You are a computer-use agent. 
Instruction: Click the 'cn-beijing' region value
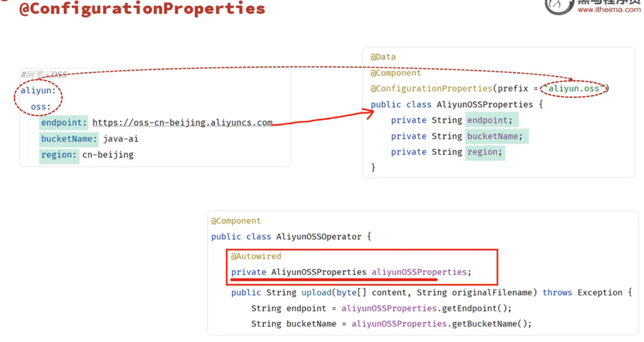[108, 155]
